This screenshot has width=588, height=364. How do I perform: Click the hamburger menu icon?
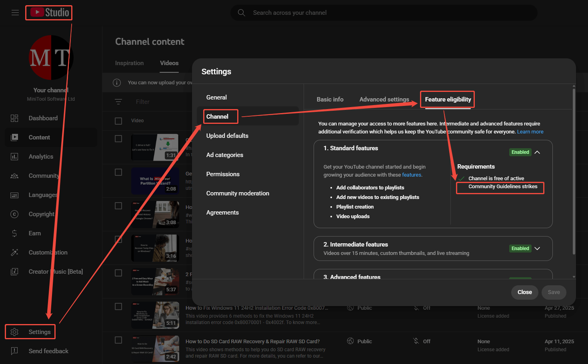pos(15,12)
